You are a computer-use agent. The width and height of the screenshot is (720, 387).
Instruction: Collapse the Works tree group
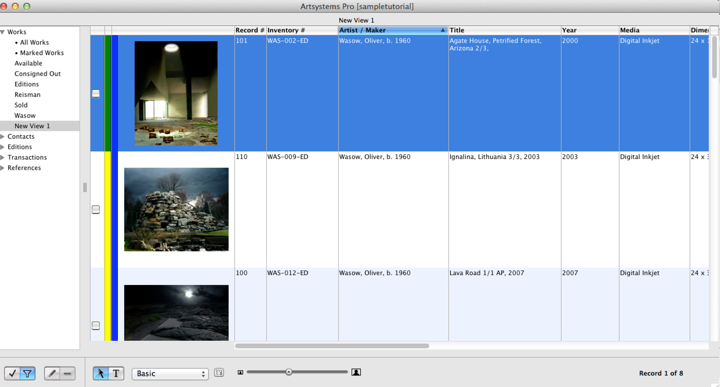(3, 32)
